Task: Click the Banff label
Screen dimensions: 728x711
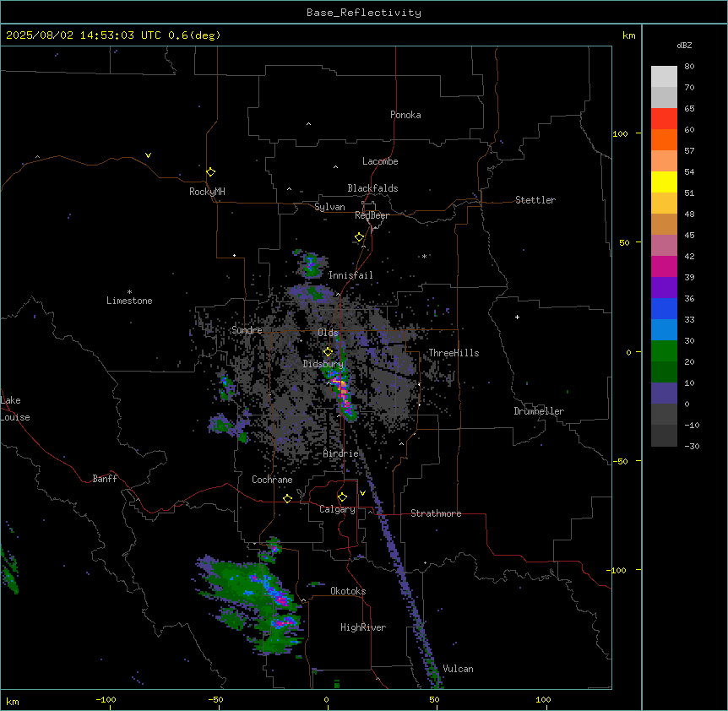Action: 105,479
